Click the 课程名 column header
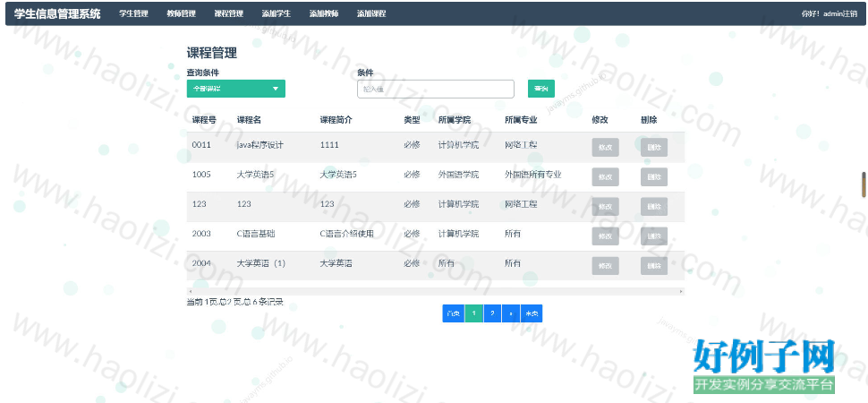This screenshot has width=868, height=403. click(249, 120)
